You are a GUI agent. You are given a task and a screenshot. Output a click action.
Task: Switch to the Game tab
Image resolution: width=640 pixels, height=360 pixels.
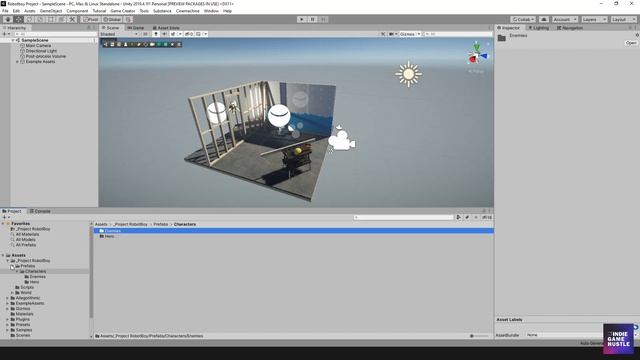[x=136, y=28]
